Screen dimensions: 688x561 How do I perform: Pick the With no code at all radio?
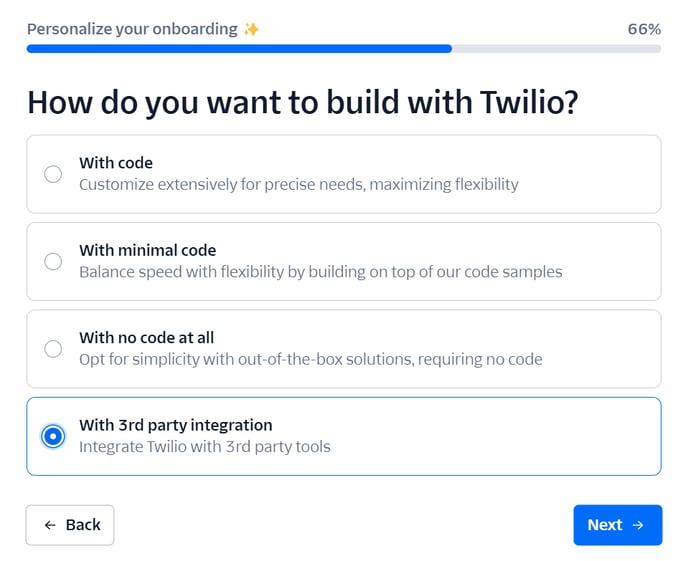[x=53, y=349]
